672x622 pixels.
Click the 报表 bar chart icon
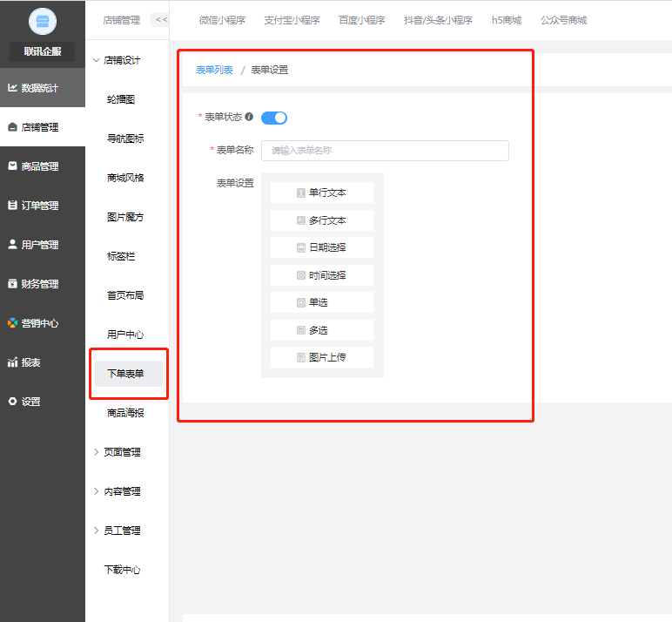(12, 362)
